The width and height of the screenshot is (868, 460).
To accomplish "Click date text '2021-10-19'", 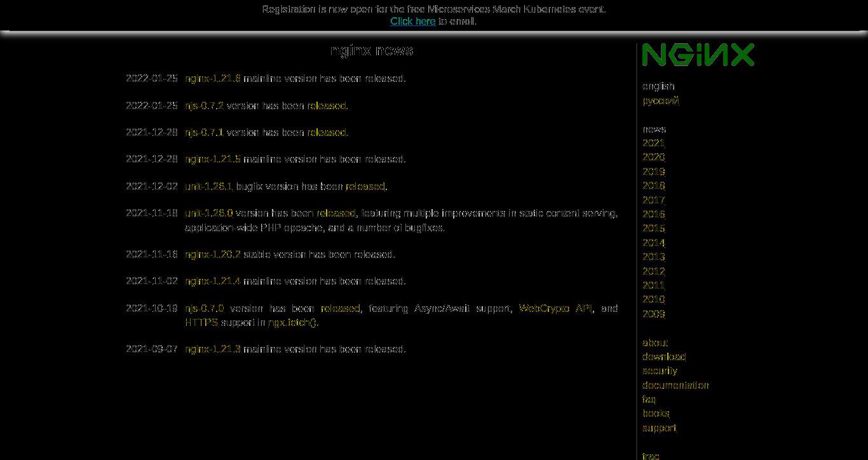I will [x=152, y=308].
